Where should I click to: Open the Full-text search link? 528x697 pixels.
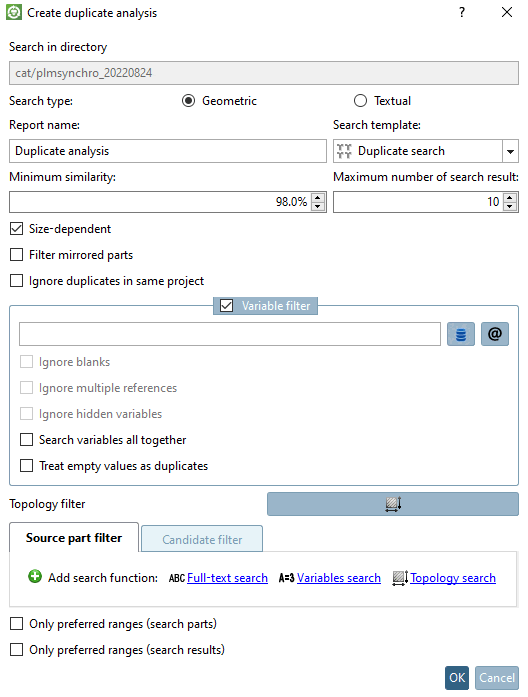pyautogui.click(x=227, y=578)
